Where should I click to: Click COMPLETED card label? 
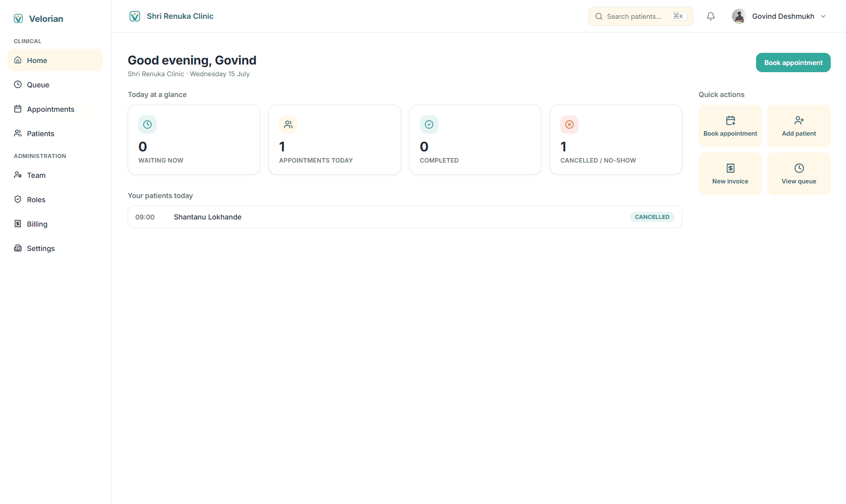click(x=439, y=161)
